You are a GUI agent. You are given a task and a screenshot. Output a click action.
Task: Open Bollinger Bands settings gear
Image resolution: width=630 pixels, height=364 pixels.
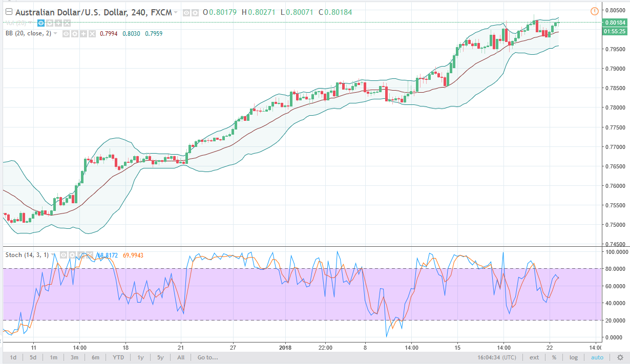click(74, 34)
